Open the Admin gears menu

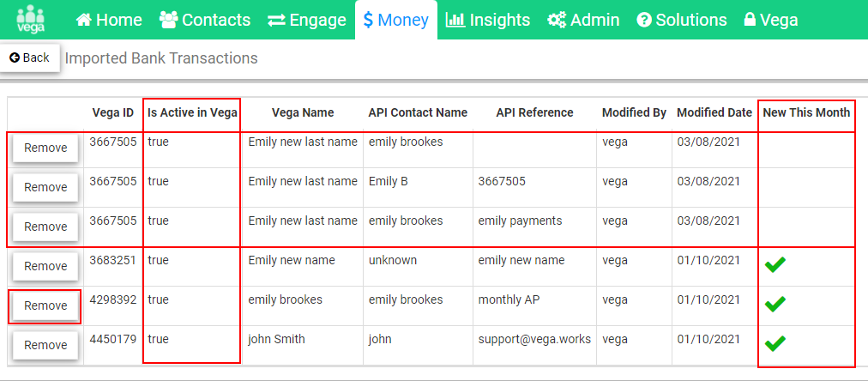click(x=583, y=21)
